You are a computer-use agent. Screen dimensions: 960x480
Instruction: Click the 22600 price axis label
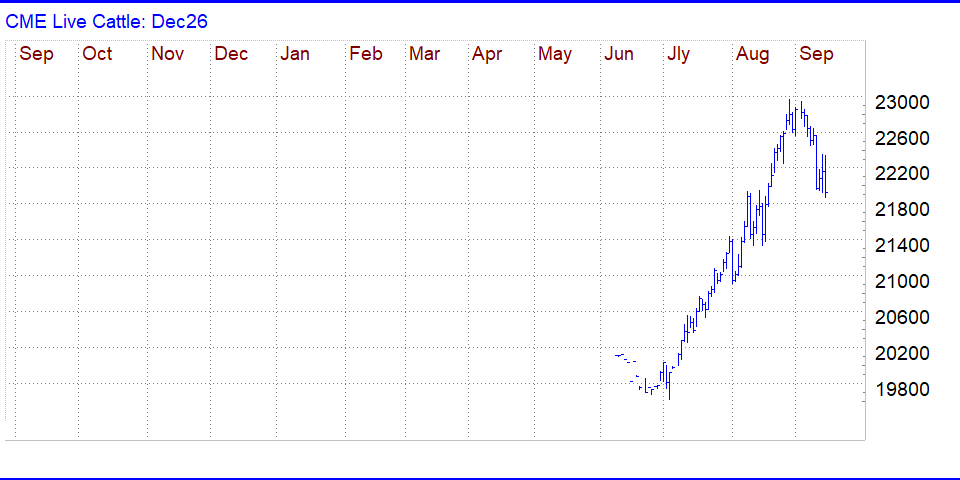point(902,138)
